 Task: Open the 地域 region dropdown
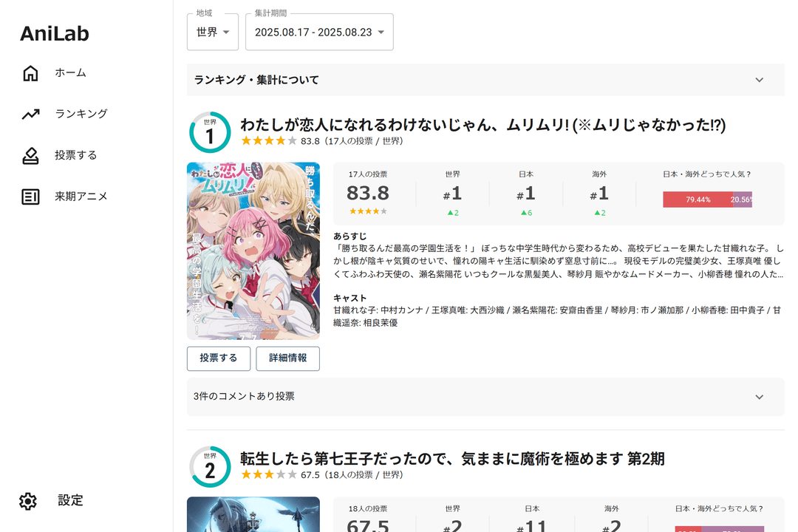tap(213, 32)
